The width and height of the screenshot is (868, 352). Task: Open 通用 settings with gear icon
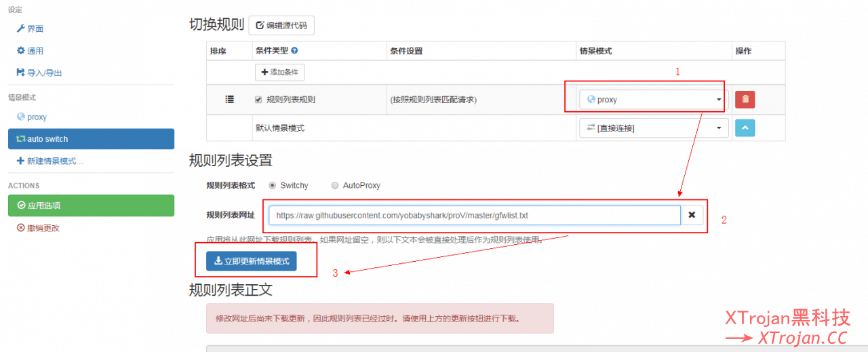[31, 51]
